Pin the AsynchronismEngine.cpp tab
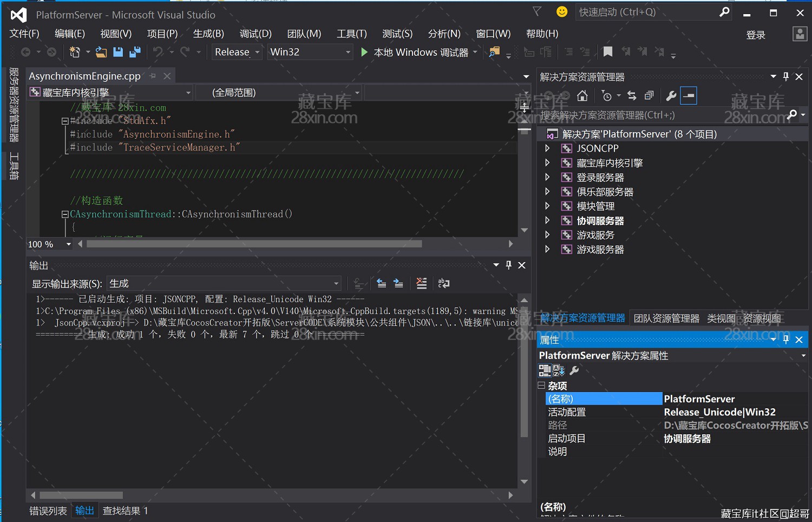Screen dimensions: 812x522 [x=153, y=76]
